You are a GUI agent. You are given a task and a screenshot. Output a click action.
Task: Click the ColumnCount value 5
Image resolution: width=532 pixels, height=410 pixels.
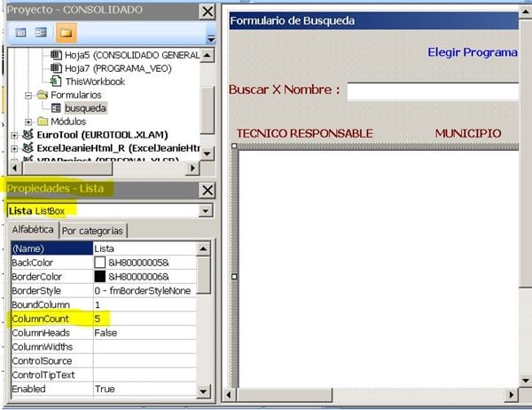point(98,319)
